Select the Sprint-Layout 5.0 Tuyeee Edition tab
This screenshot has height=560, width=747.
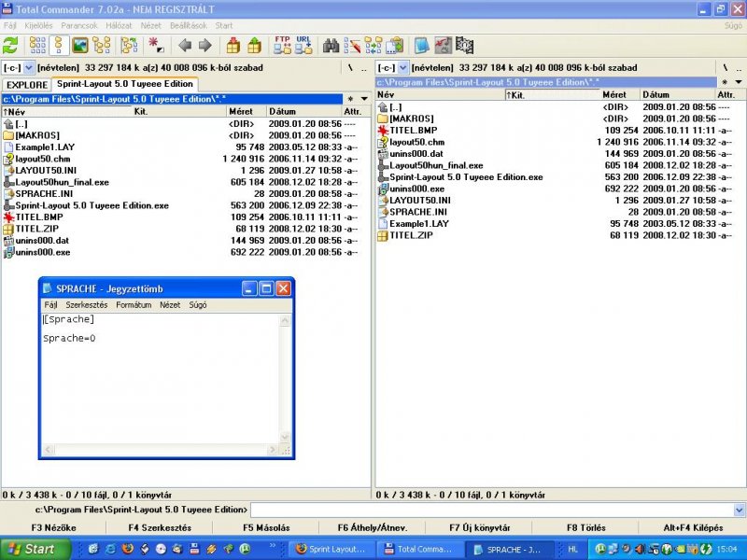tap(125, 84)
